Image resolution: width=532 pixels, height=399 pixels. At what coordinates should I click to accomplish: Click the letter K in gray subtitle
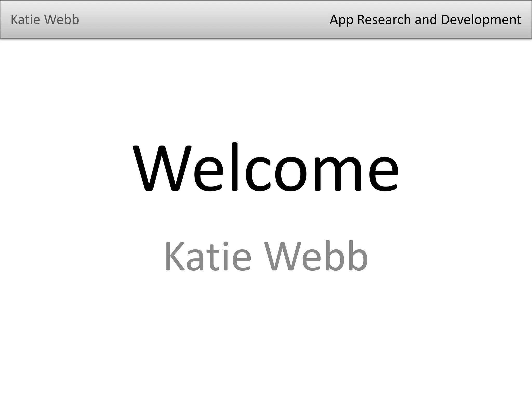tap(175, 257)
